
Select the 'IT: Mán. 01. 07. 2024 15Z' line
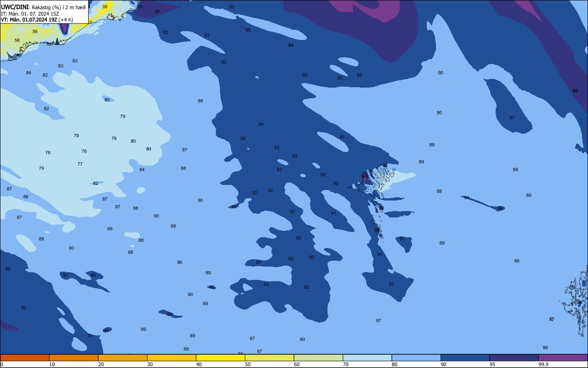tap(29, 14)
